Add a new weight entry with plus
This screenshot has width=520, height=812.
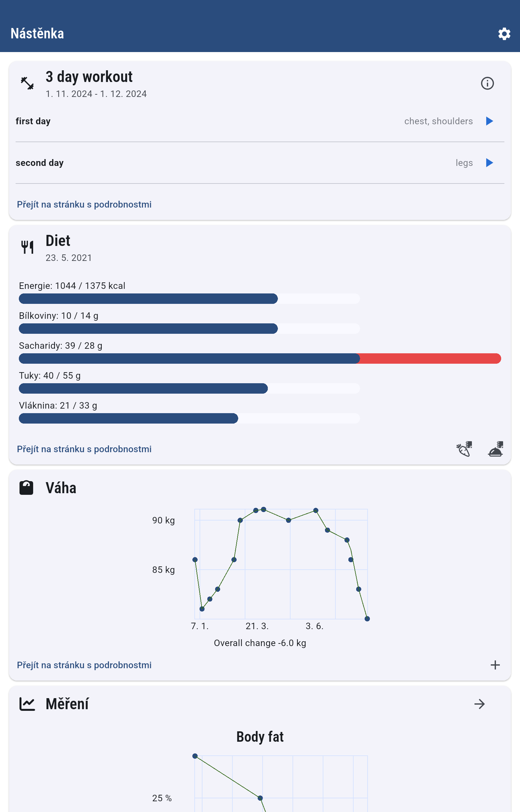click(x=495, y=665)
